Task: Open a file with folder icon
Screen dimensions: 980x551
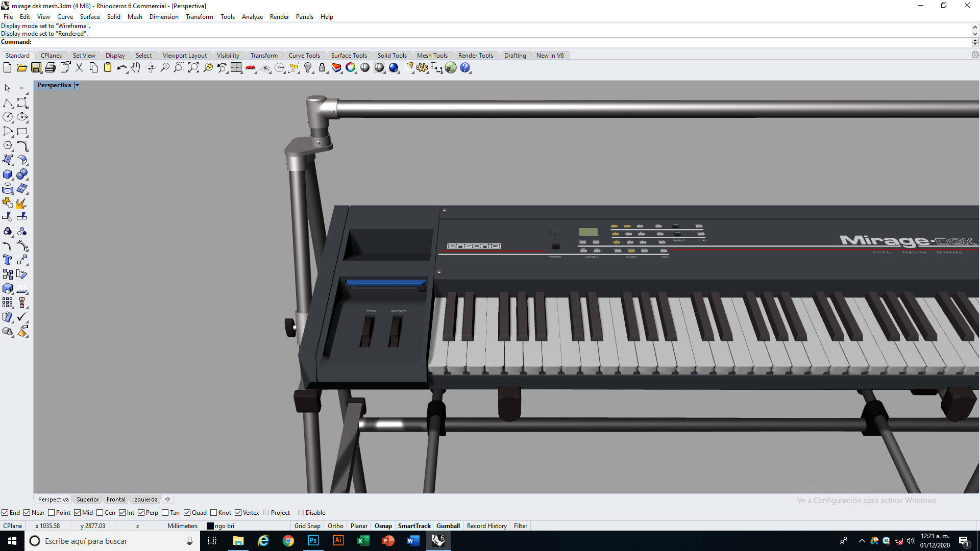Action: click(21, 67)
